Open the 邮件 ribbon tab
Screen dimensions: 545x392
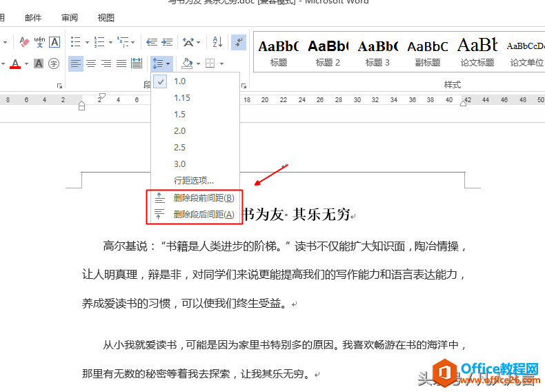pyautogui.click(x=33, y=18)
